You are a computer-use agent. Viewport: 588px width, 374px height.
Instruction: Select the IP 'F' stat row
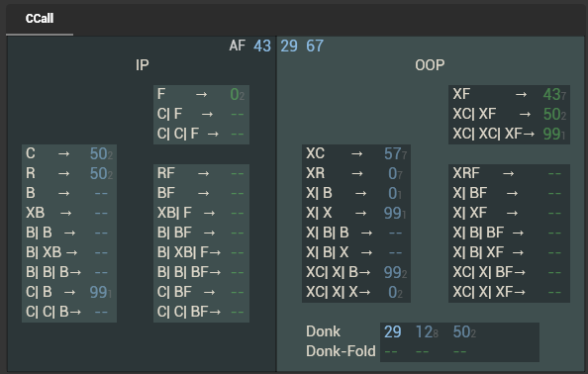[201, 94]
